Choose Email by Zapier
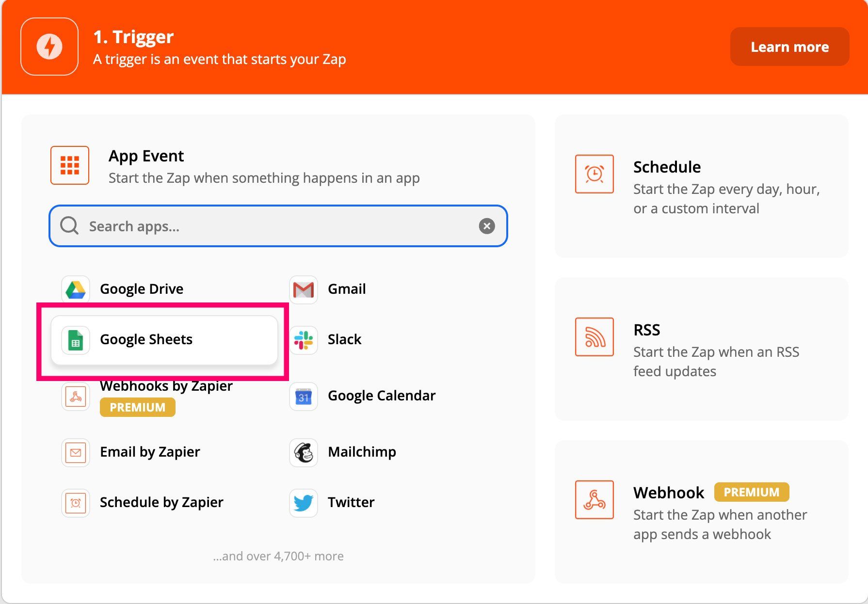Viewport: 868px width, 604px height. tap(150, 452)
